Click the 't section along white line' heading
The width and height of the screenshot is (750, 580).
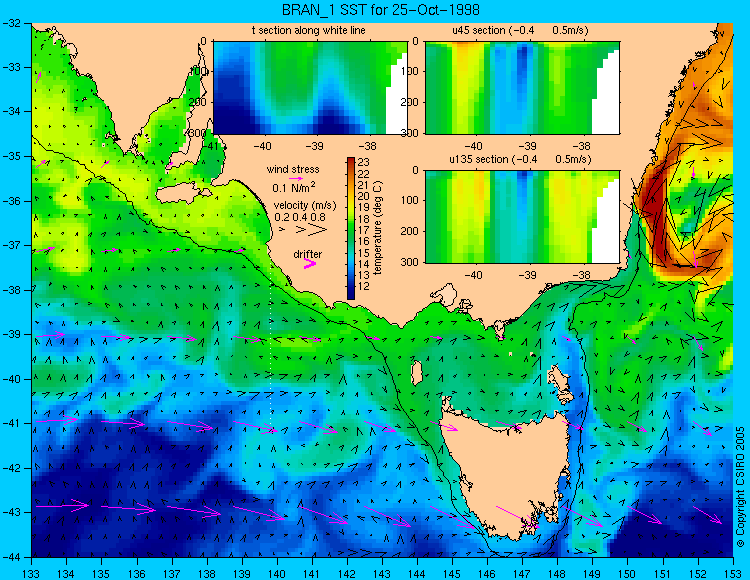tap(309, 30)
